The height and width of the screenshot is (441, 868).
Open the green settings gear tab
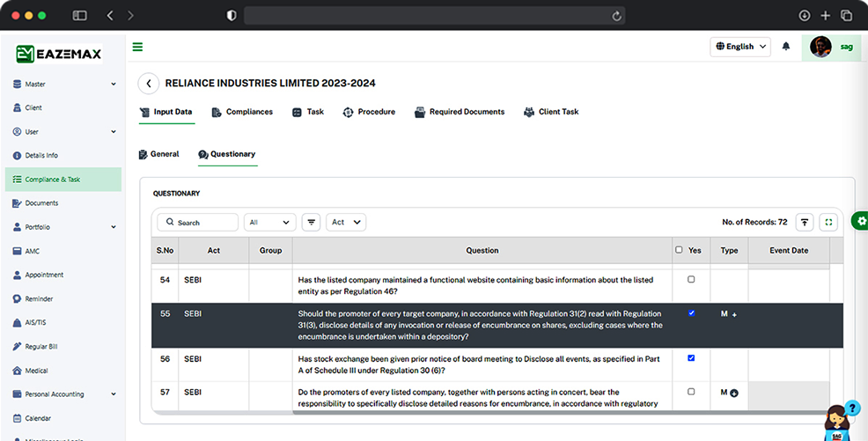tap(861, 221)
